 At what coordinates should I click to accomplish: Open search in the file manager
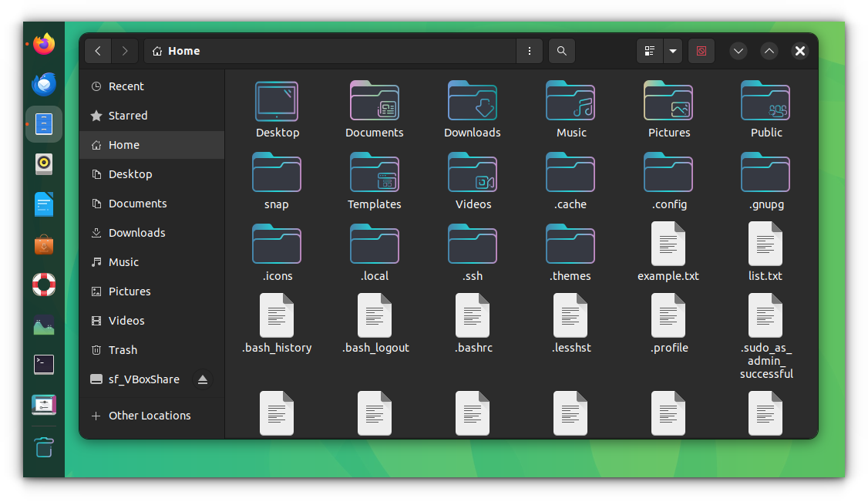(561, 50)
